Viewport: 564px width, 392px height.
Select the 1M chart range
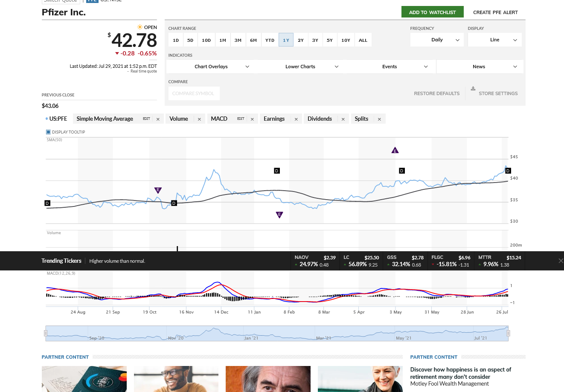223,40
